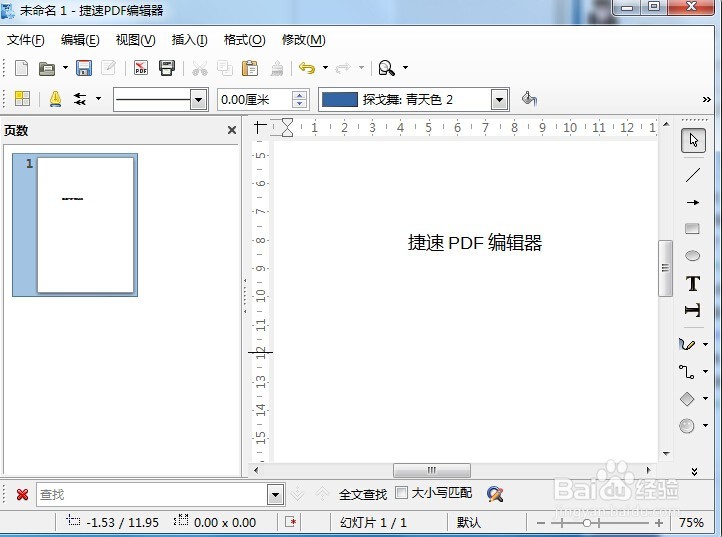Click the clipboard paste icon
The width and height of the screenshot is (722, 537).
[250, 68]
